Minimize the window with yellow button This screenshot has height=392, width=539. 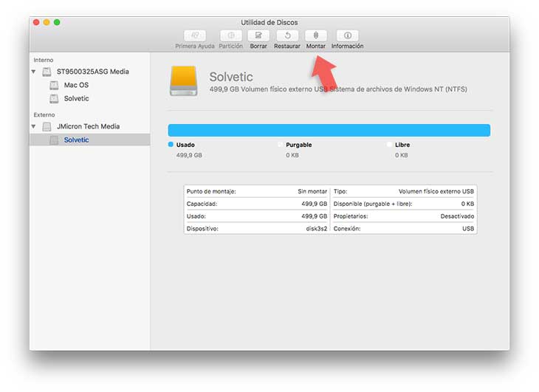[47, 22]
